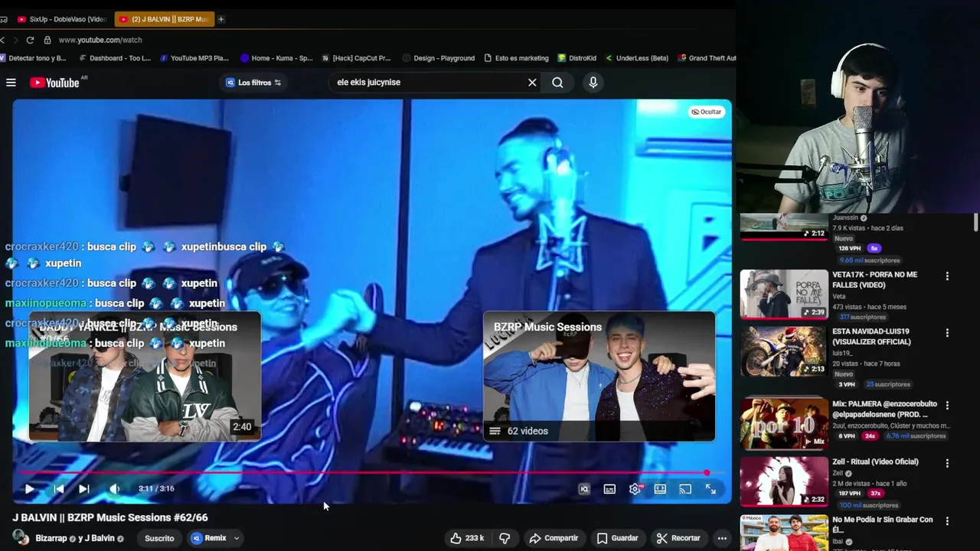Open options for VETA17K - PORFA NO ME FALLES
The width and height of the screenshot is (980, 551).
click(947, 276)
